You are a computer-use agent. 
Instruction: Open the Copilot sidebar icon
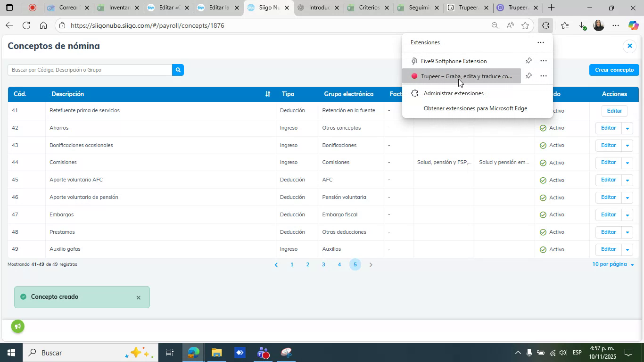tap(633, 26)
